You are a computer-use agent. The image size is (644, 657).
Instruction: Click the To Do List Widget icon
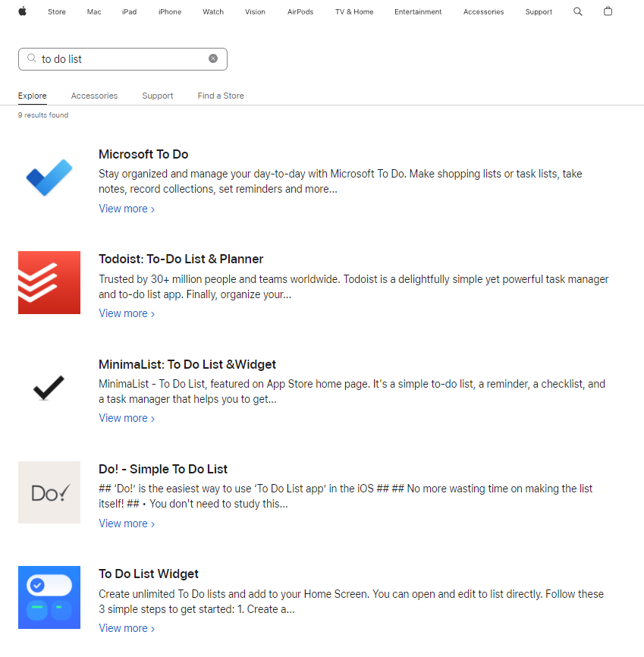point(49,598)
